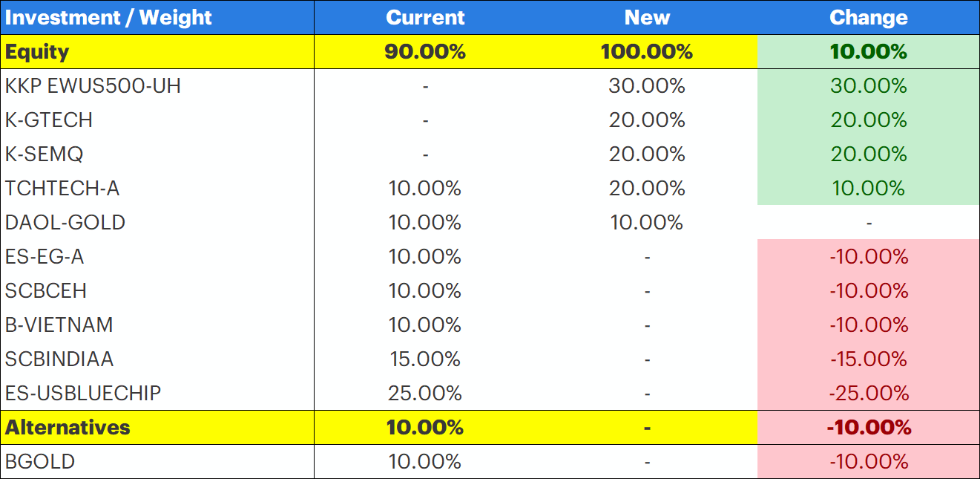Select the K-SEMQ fund name cell
Image resolution: width=980 pixels, height=479 pixels.
(x=45, y=154)
